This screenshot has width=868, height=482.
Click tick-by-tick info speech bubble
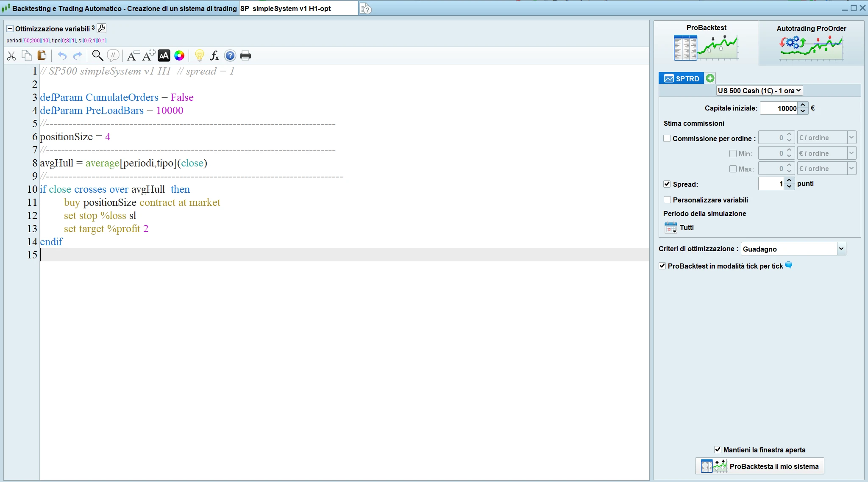click(x=788, y=265)
